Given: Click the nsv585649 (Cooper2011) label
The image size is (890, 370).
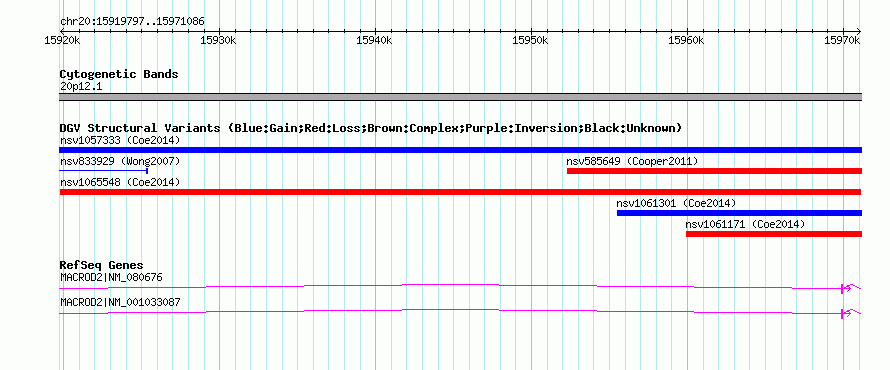Looking at the screenshot, I should click(632, 161).
